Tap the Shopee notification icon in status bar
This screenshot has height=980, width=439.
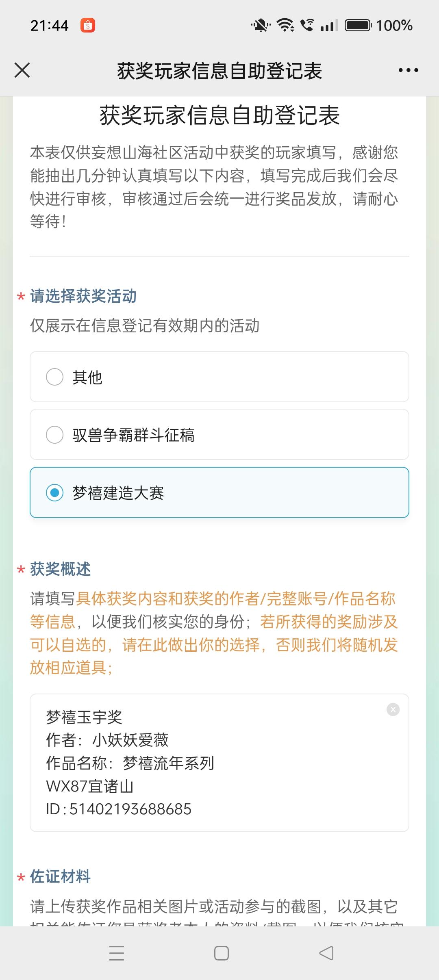pos(87,26)
